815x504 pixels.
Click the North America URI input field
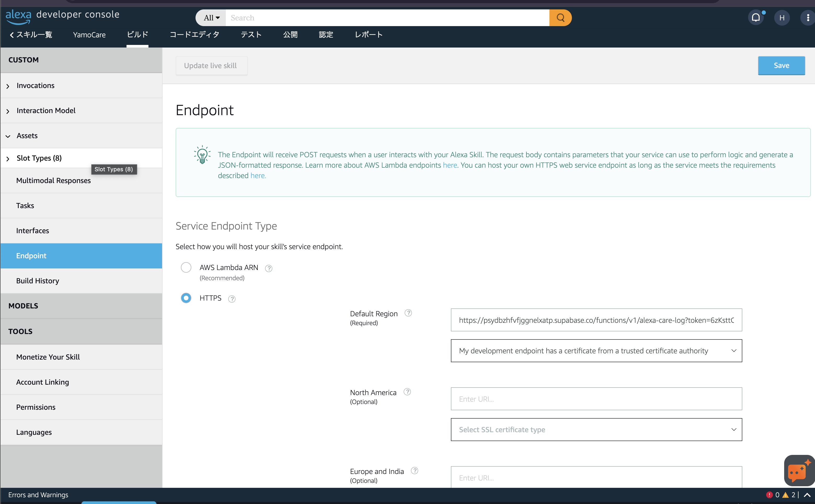pyautogui.click(x=596, y=399)
